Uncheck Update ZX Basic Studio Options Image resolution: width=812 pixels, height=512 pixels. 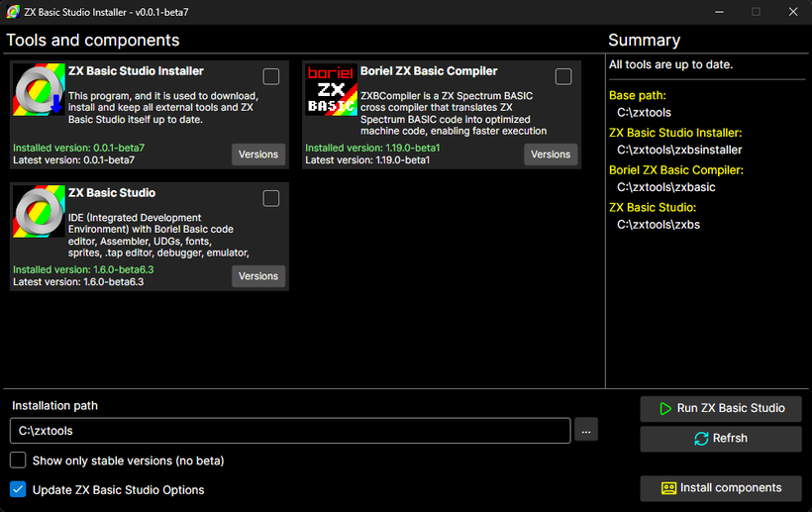pos(18,489)
